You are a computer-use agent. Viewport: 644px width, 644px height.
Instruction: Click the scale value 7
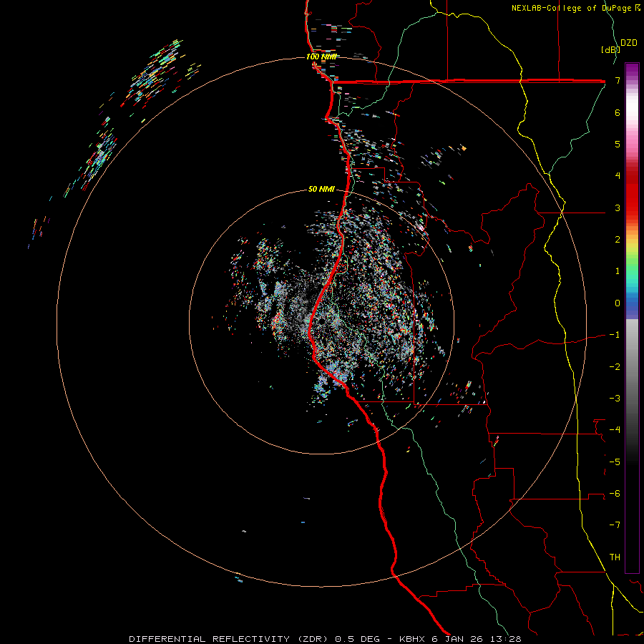618,80
